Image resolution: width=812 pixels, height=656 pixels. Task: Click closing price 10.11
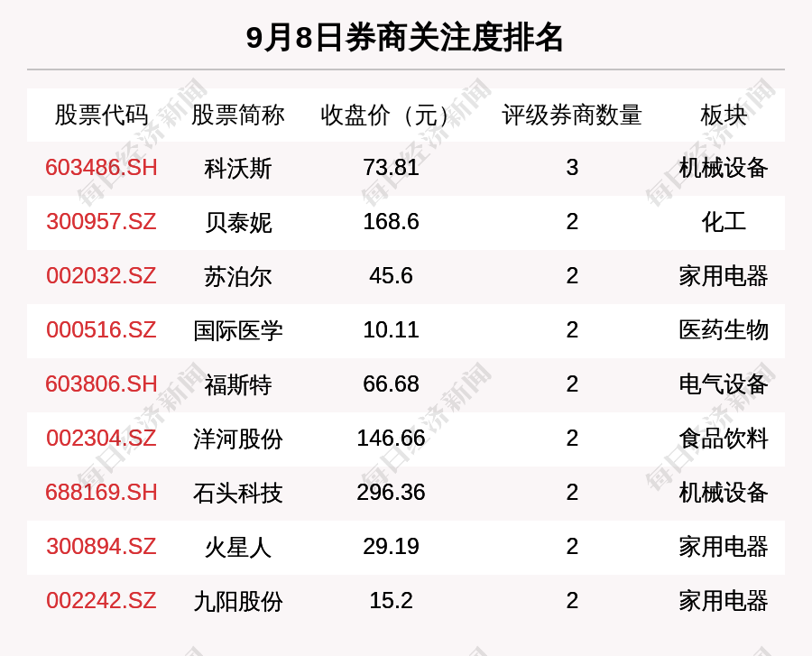pyautogui.click(x=391, y=330)
